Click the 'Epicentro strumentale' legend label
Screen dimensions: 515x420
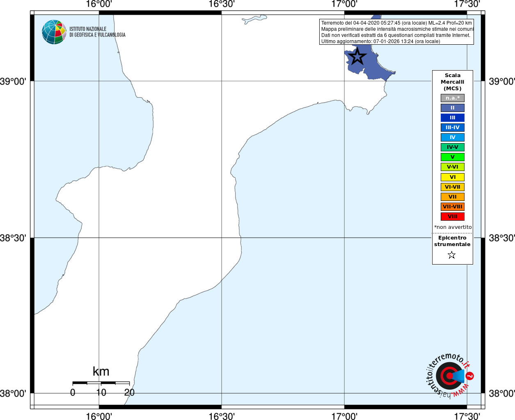[452, 241]
